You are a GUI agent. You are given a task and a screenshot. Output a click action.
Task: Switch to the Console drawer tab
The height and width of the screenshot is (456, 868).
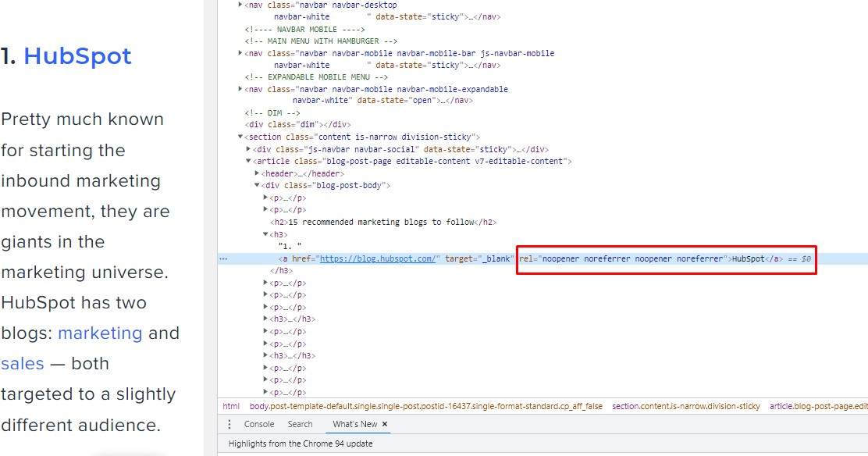click(259, 424)
